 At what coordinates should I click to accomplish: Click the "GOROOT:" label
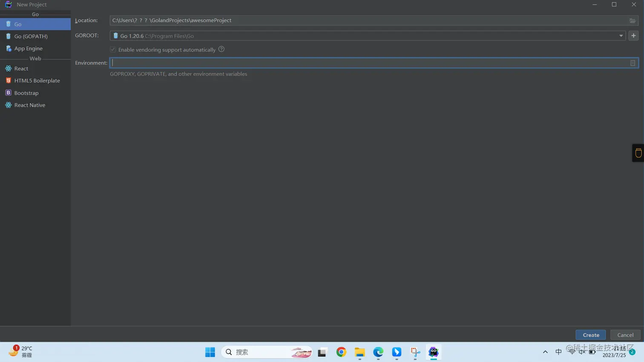tap(87, 35)
